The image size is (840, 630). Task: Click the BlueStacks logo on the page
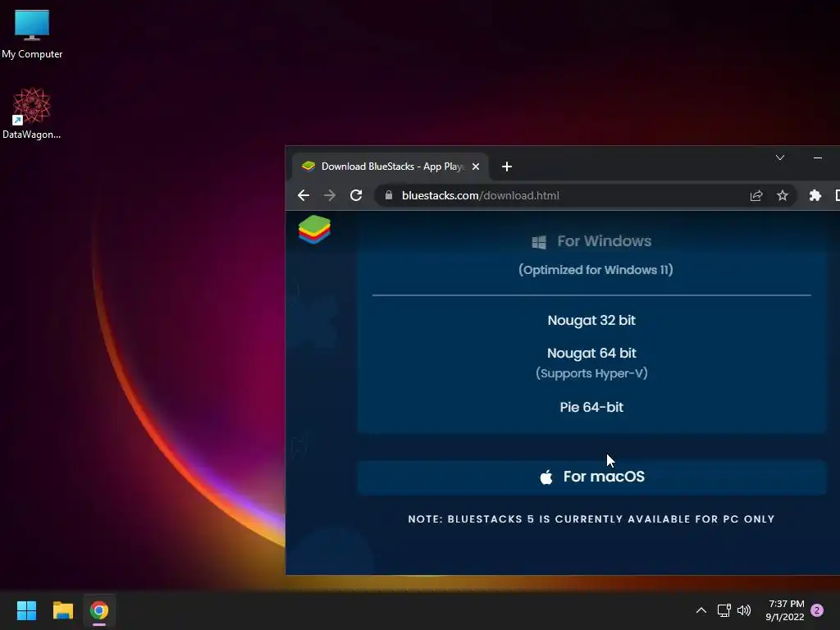coord(314,230)
